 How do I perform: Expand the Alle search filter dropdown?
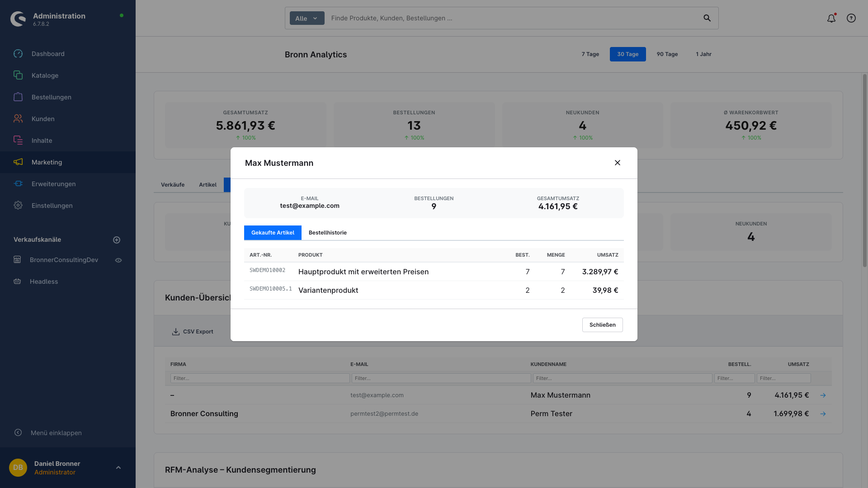tap(307, 19)
